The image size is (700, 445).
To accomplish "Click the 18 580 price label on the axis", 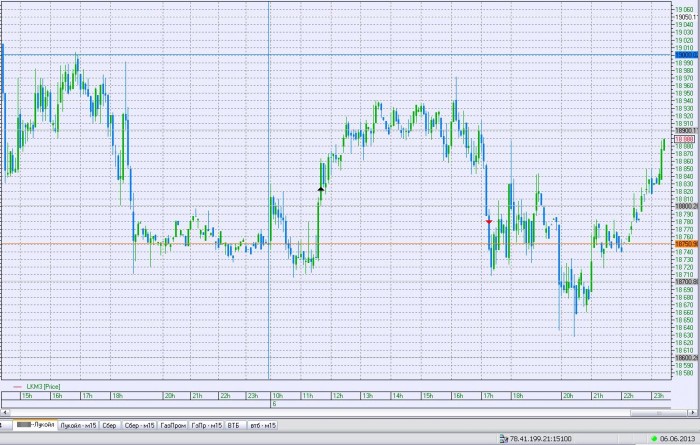I will pos(684,373).
